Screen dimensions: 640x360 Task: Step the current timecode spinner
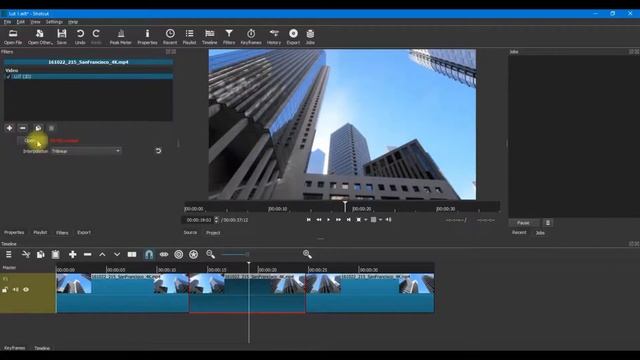pyautogui.click(x=216, y=220)
